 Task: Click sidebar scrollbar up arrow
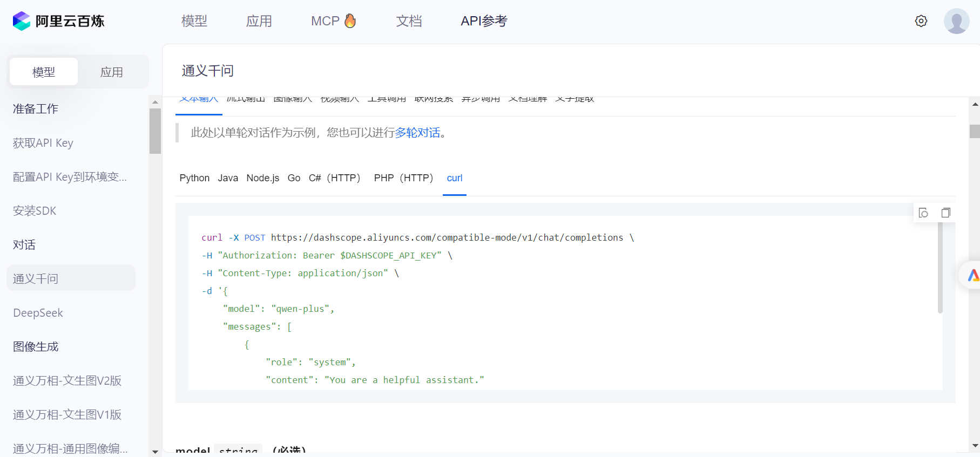pos(155,102)
